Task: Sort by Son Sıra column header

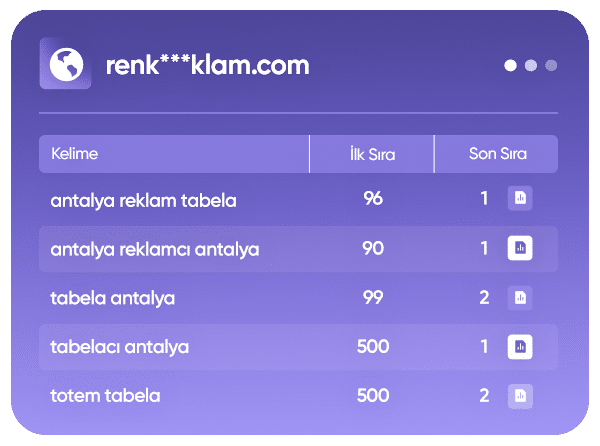Action: pos(497,154)
